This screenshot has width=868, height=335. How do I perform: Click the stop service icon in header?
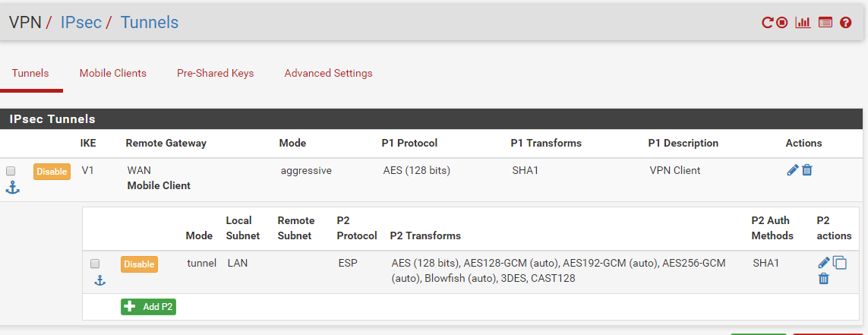point(781,23)
